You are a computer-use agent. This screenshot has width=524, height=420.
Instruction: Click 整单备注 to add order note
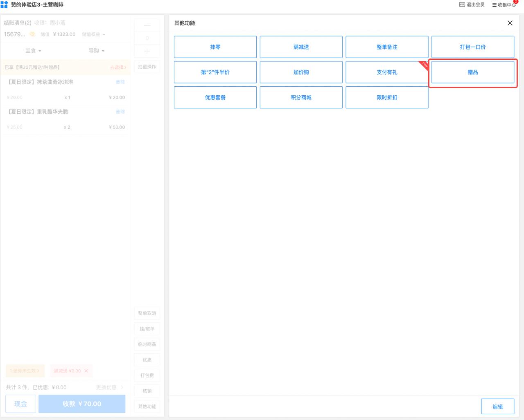387,47
